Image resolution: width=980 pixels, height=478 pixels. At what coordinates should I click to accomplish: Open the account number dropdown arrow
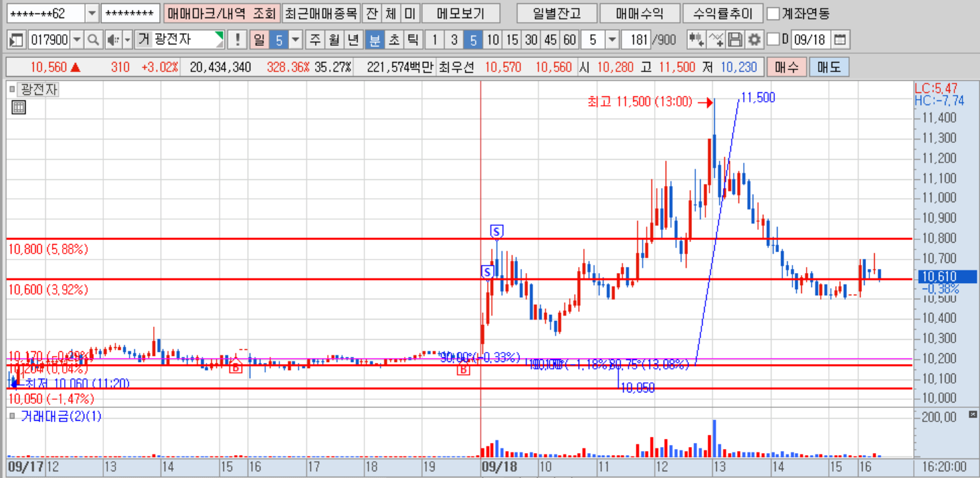pos(92,13)
